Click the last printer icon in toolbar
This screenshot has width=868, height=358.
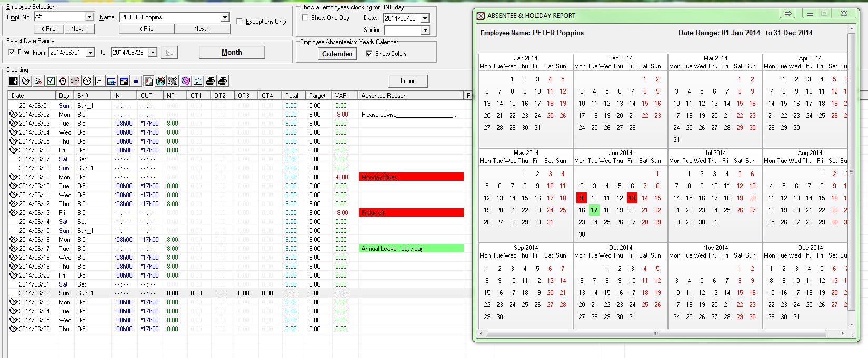tap(223, 81)
